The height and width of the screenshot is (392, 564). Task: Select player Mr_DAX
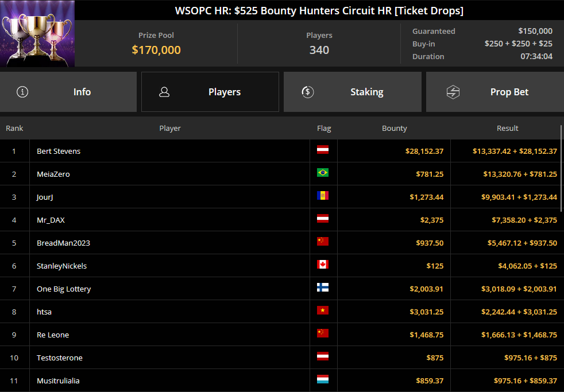point(51,220)
